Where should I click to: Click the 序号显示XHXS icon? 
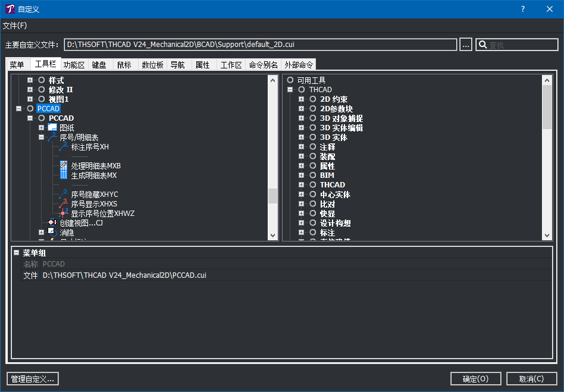point(64,204)
